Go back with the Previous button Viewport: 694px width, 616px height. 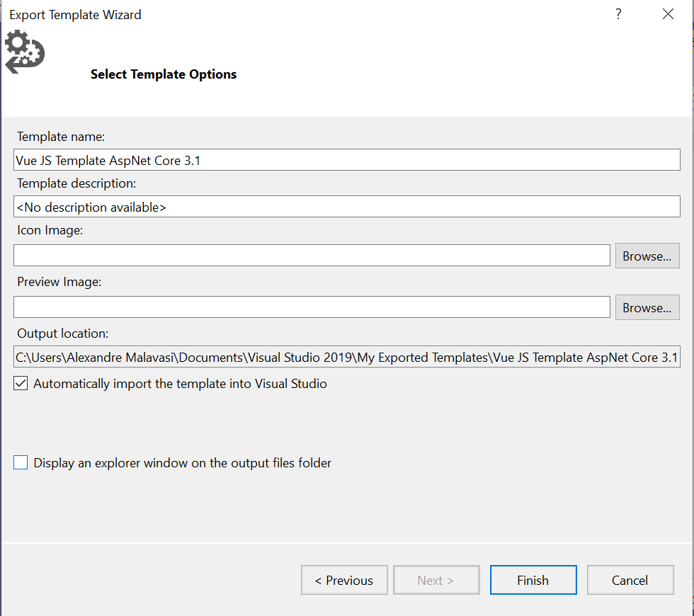(x=344, y=580)
